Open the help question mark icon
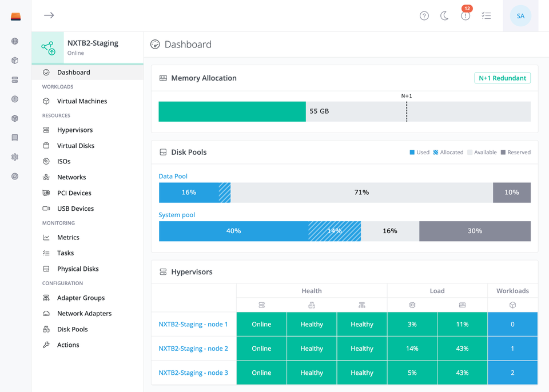This screenshot has height=392, width=549. pyautogui.click(x=424, y=16)
